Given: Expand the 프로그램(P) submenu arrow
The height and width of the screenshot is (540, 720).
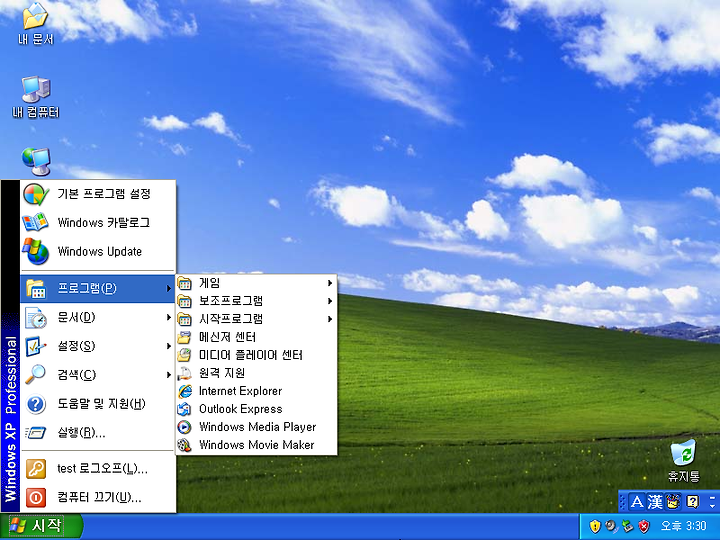Looking at the screenshot, I should point(169,288).
